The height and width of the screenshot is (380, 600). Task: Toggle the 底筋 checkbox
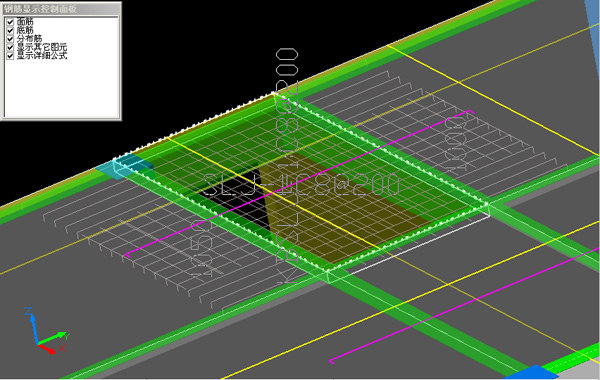click(10, 31)
